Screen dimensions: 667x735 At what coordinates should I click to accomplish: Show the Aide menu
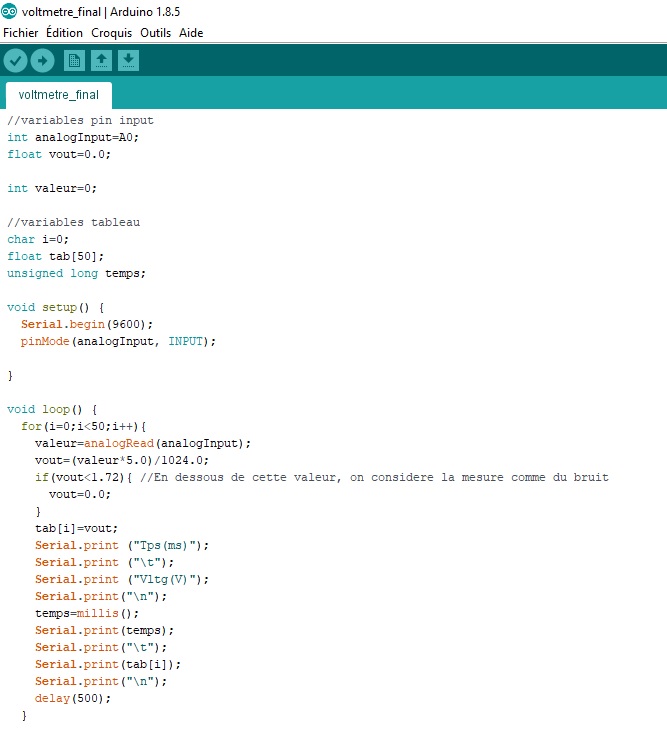(191, 33)
